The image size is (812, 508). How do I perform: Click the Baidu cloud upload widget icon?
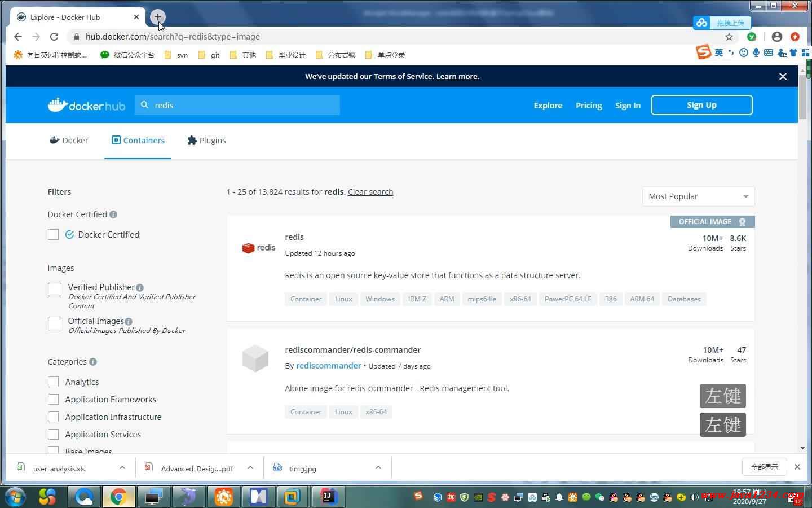tap(702, 23)
